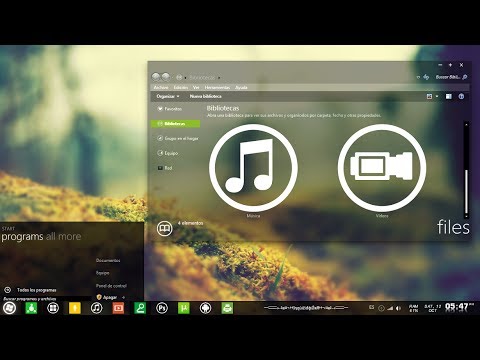Open the help icon in the explorer toolbar
The image size is (480, 360).
coord(461,96)
